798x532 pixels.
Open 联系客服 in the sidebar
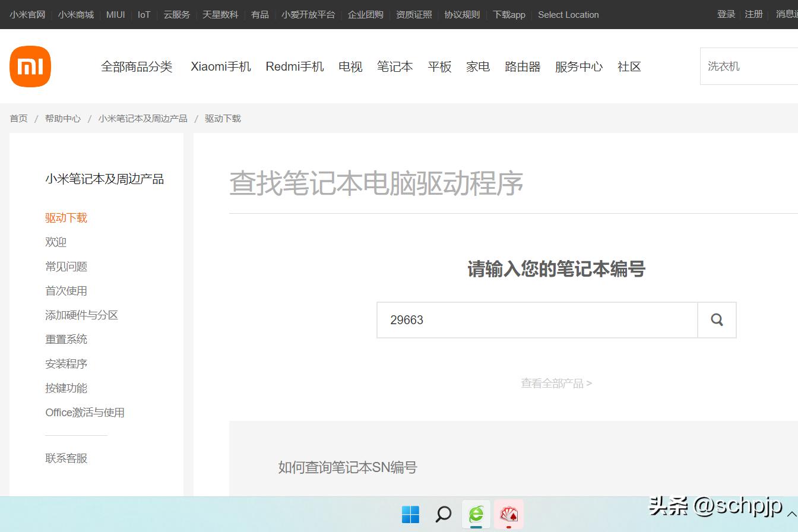65,458
